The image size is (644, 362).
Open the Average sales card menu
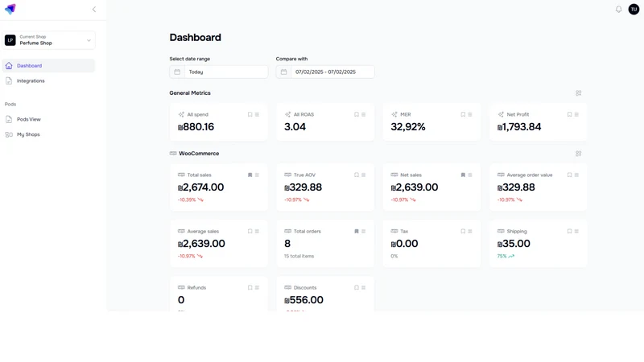pyautogui.click(x=257, y=232)
